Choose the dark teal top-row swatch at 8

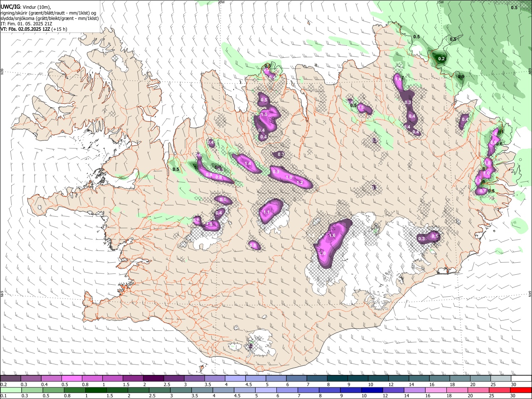click(x=337, y=379)
